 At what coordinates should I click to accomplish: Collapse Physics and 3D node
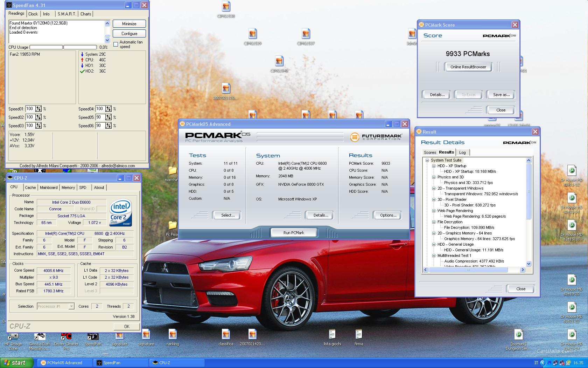pyautogui.click(x=434, y=177)
